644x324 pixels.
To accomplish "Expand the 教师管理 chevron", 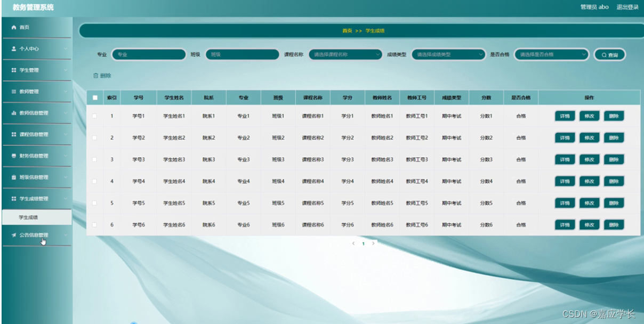I will tap(65, 91).
